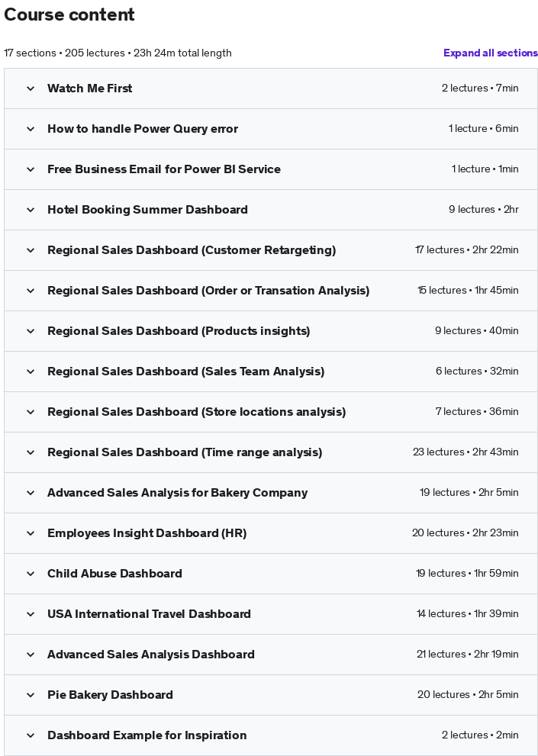Open Regional Sales Dashboard (Time range analysis) title
Viewport: 538px width, 756px height.
(x=185, y=452)
